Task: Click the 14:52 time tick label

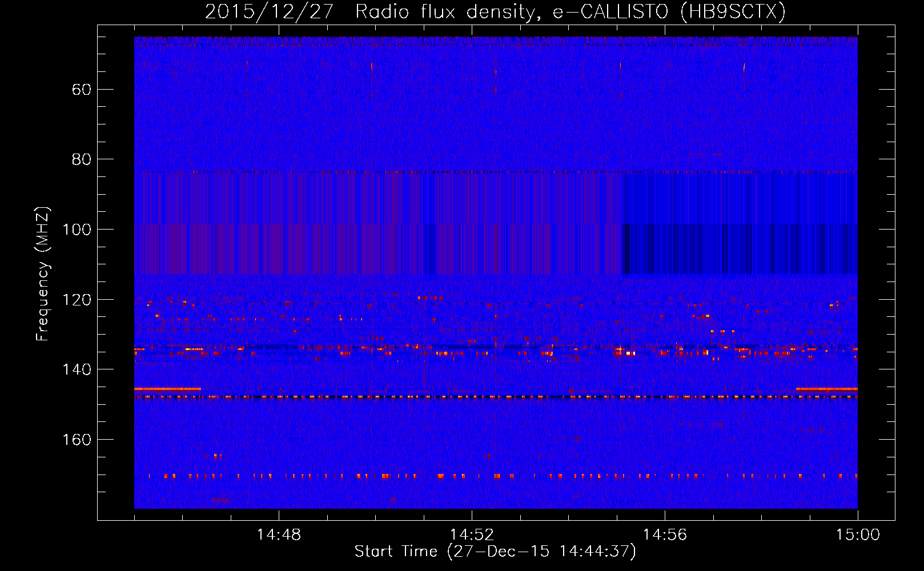Action: point(472,535)
